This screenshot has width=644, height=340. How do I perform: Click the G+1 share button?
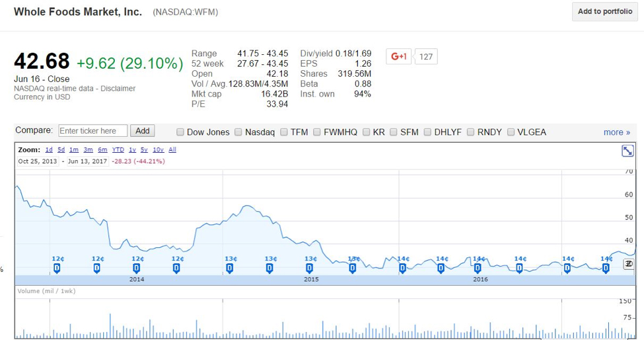coord(398,56)
